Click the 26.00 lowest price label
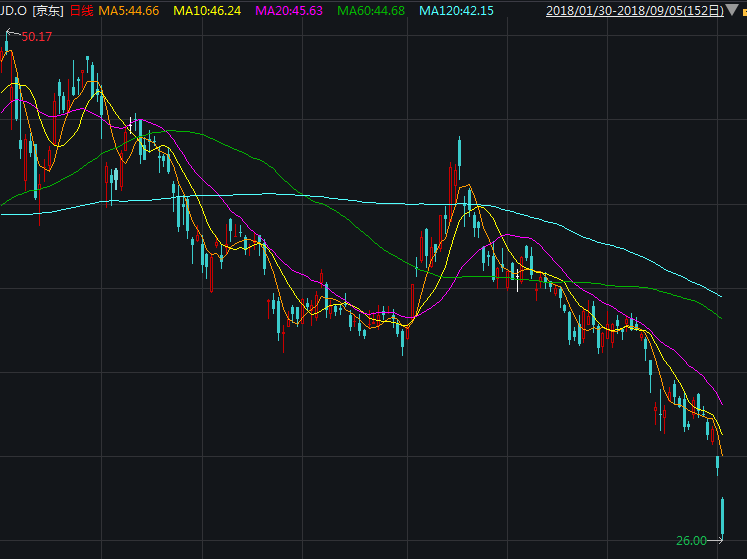 690,540
